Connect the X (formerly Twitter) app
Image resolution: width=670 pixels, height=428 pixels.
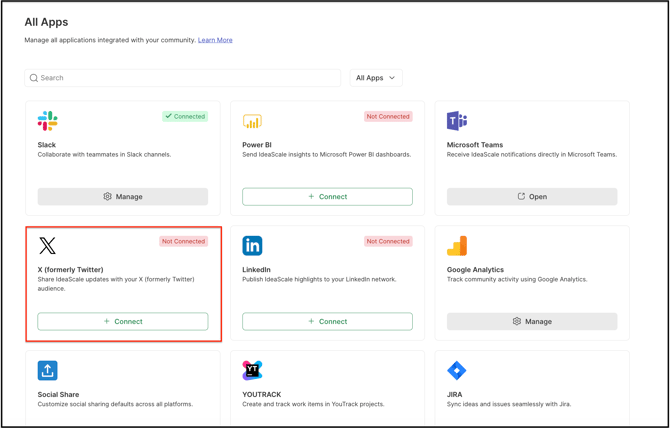(123, 322)
